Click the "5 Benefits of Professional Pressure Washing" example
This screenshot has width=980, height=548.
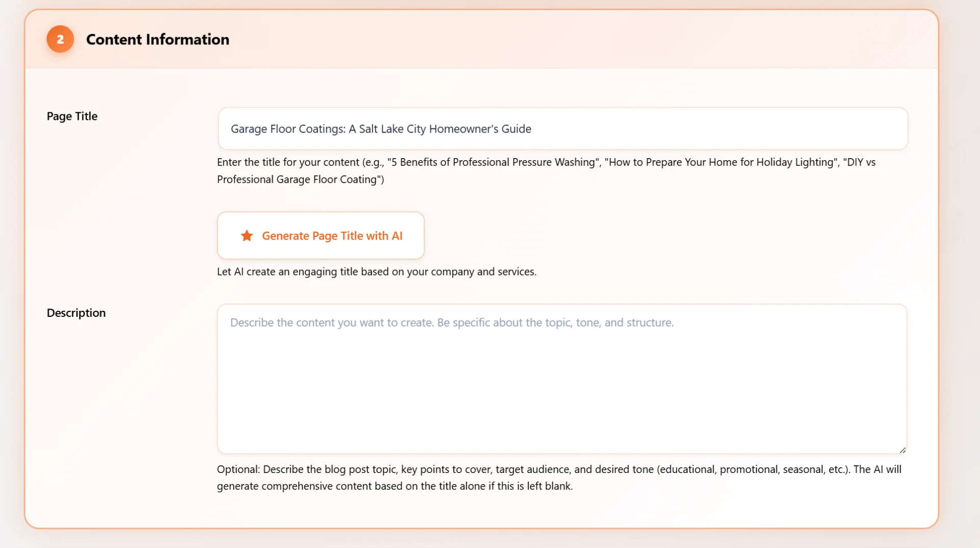coord(493,162)
